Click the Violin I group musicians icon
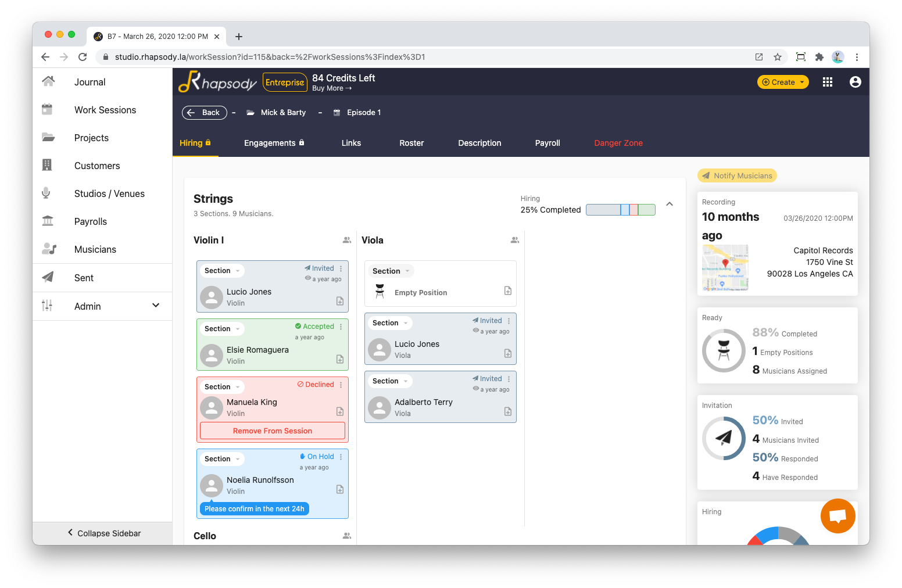 pos(347,240)
